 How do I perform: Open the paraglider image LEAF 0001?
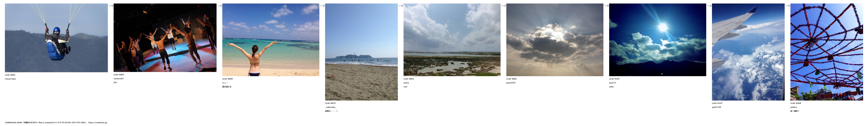56,38
